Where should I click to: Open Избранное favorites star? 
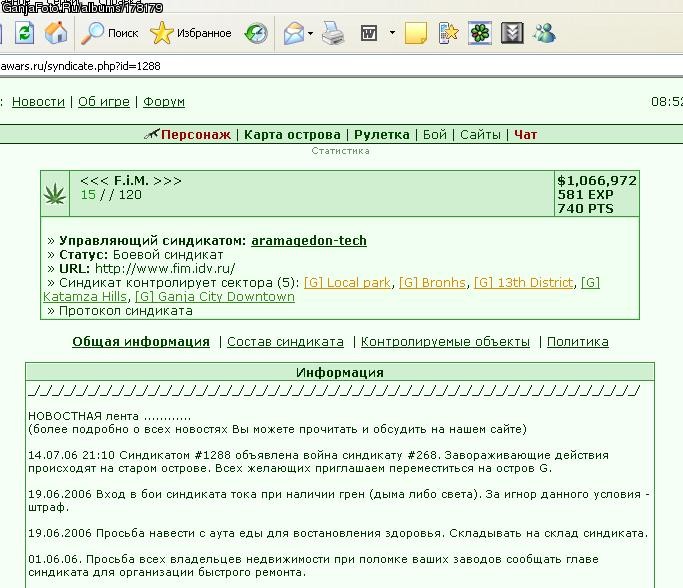[x=190, y=33]
